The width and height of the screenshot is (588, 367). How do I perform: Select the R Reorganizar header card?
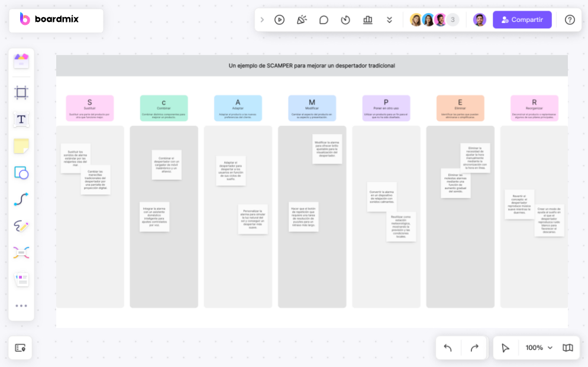534,108
